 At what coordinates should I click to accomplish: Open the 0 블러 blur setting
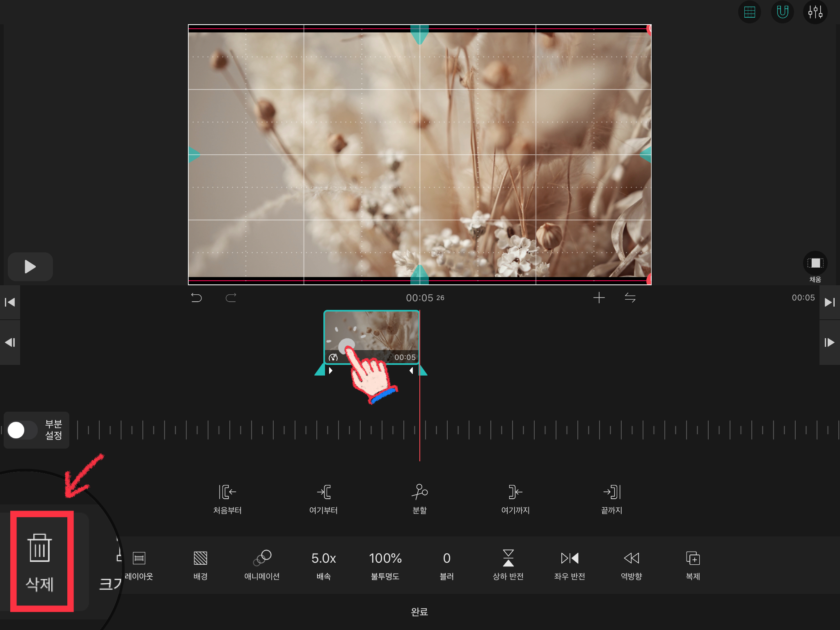446,558
